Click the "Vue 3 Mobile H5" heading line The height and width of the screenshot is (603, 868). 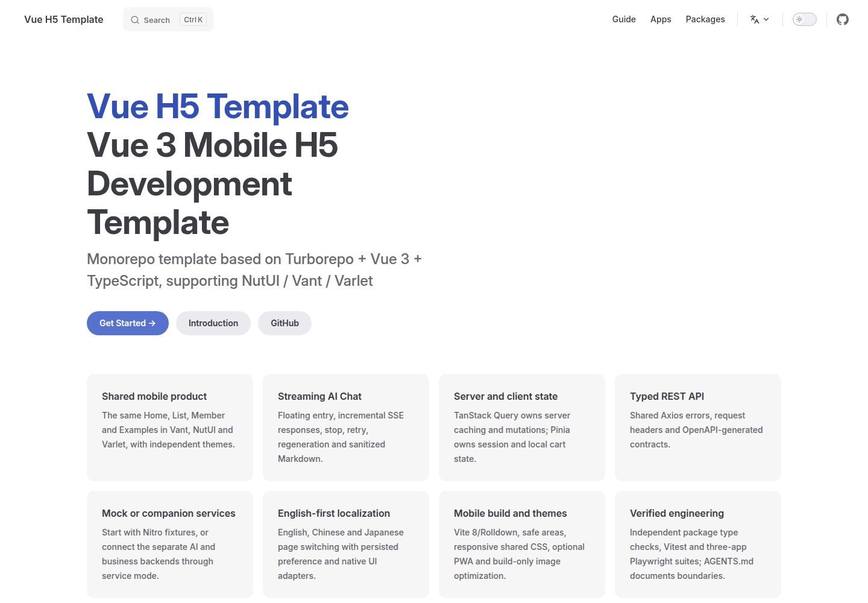point(212,145)
